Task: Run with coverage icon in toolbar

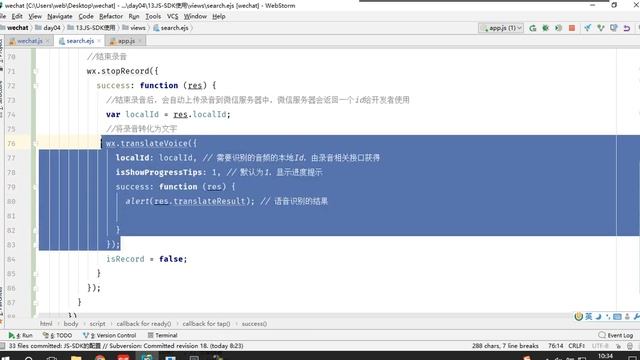Action: coord(559,28)
